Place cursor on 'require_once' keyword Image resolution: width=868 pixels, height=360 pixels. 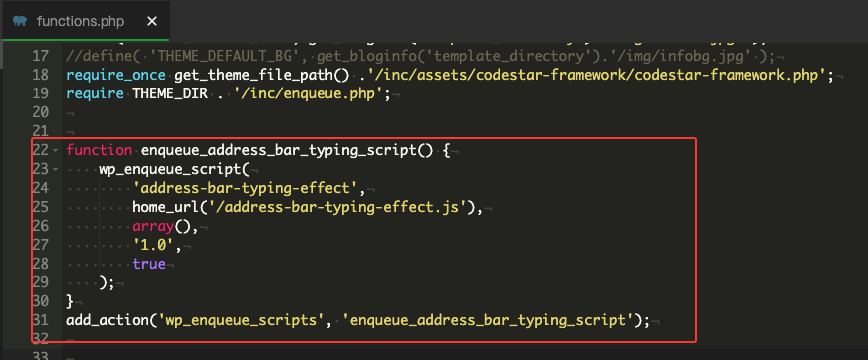[115, 76]
